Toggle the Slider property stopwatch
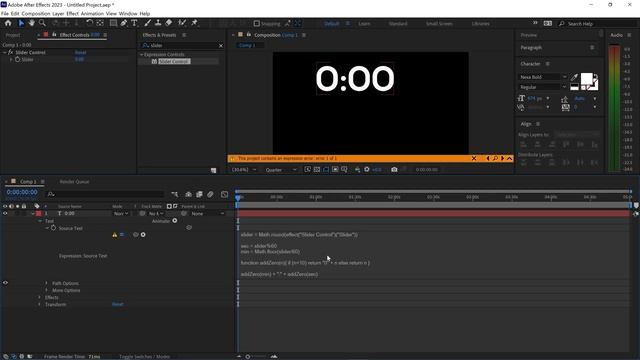Image resolution: width=640 pixels, height=360 pixels. tap(18, 59)
